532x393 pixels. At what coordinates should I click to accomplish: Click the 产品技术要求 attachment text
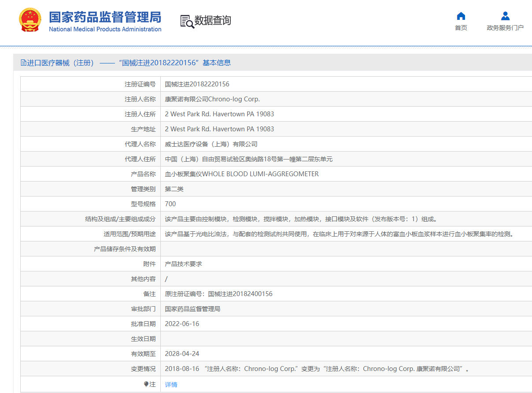coord(183,264)
